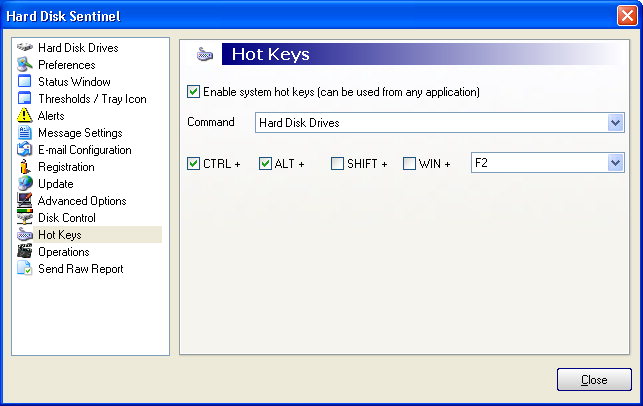Click the Update globe icon
The image size is (643, 406).
(x=25, y=184)
